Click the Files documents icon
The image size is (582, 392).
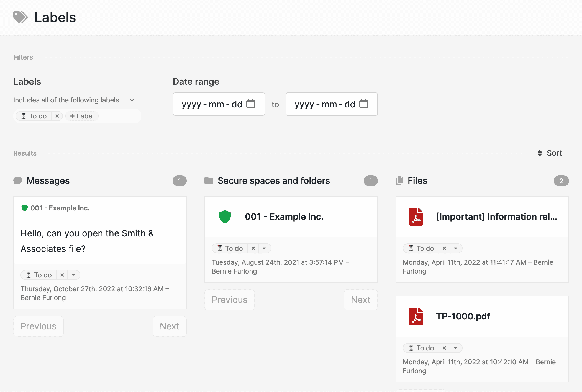pyautogui.click(x=399, y=180)
